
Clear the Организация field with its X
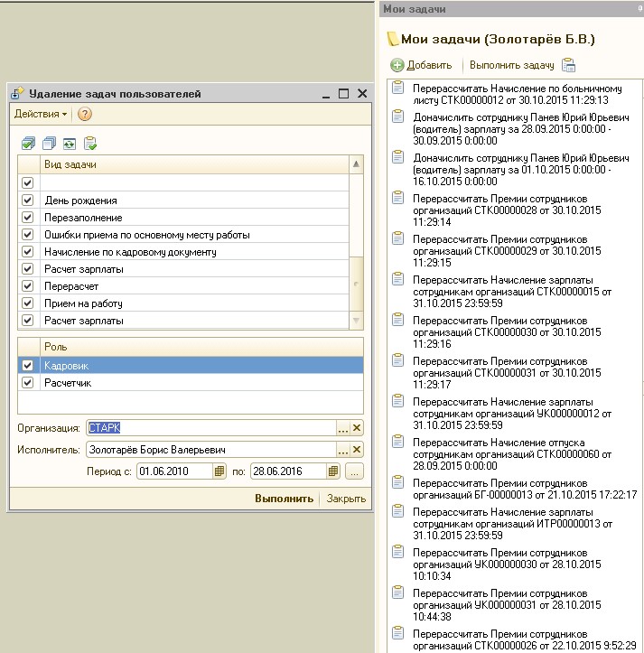[x=357, y=428]
